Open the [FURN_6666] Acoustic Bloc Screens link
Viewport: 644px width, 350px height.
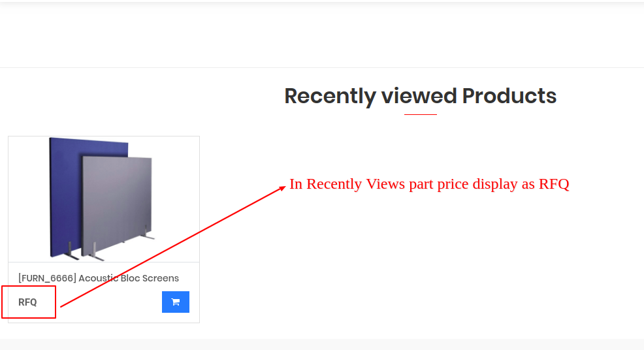pos(99,278)
